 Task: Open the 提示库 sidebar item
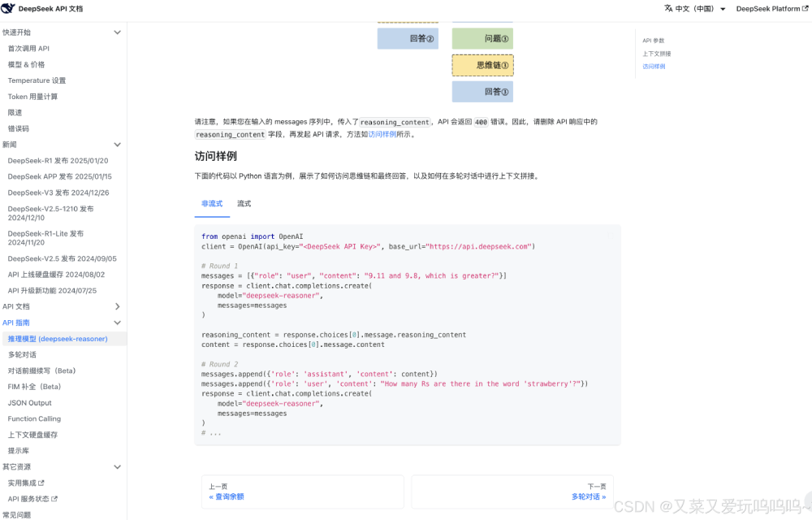[x=19, y=451]
